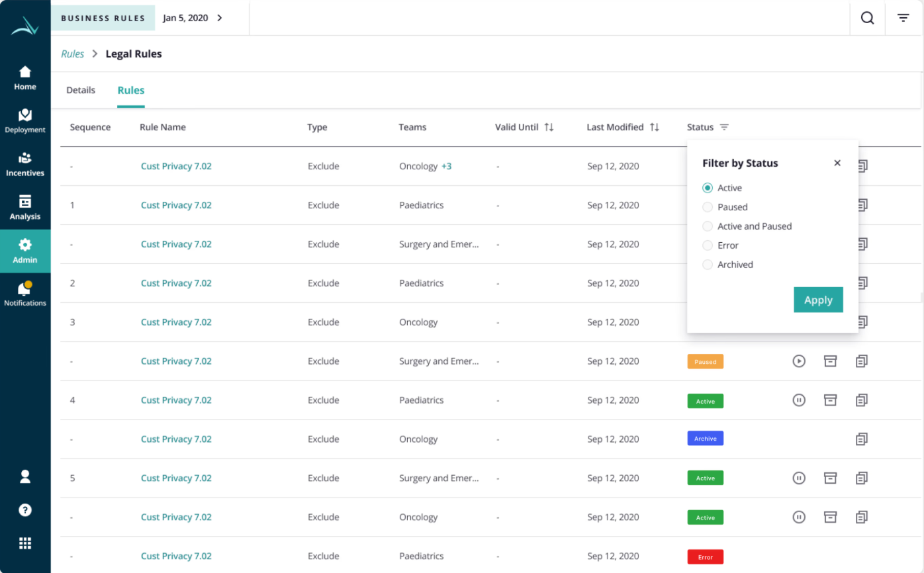Screen dimensions: 924x573
Task: Open the Analysis section
Action: click(25, 208)
